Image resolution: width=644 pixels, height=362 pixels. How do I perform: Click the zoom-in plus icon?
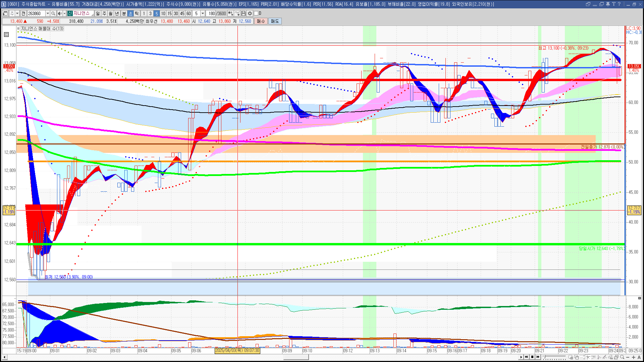tap(634, 357)
